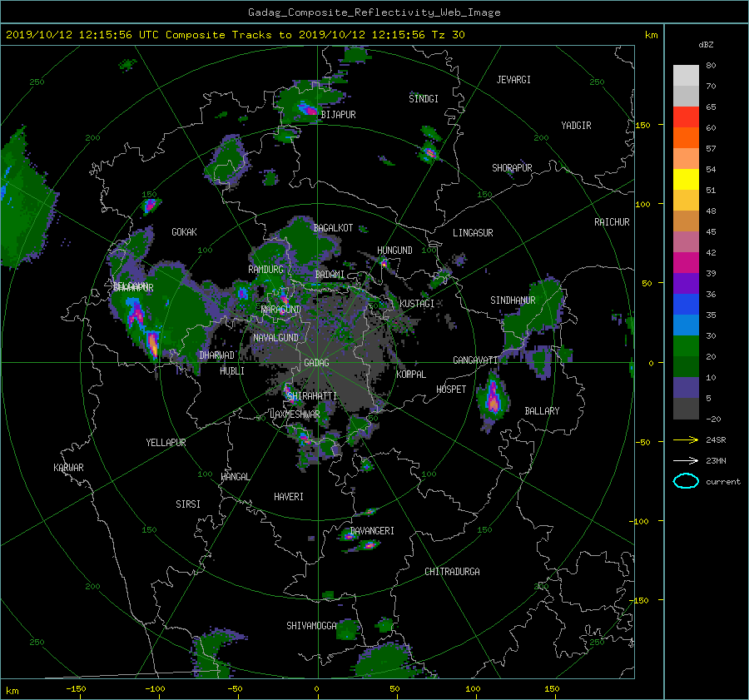Click the Gadag_Composite_Reflectivity_Web_Image title
The height and width of the screenshot is (700, 749).
click(374, 12)
